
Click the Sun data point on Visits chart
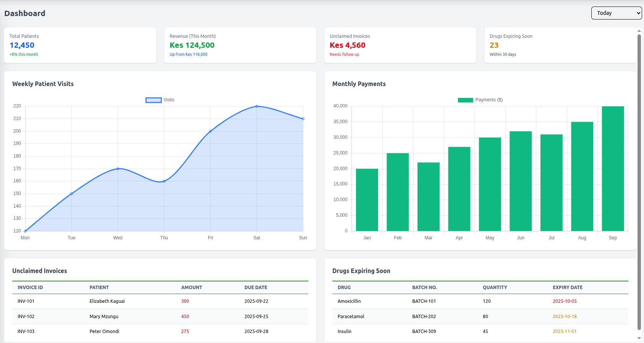303,119
